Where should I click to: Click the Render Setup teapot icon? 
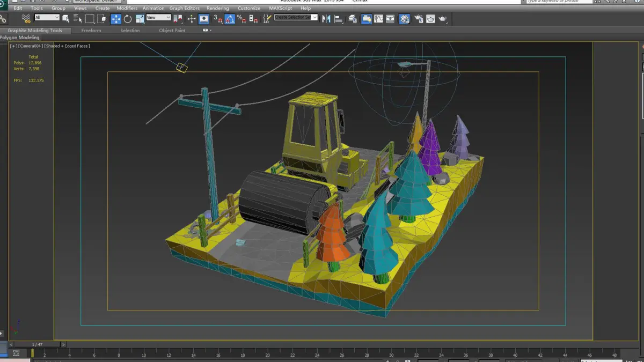(419, 19)
